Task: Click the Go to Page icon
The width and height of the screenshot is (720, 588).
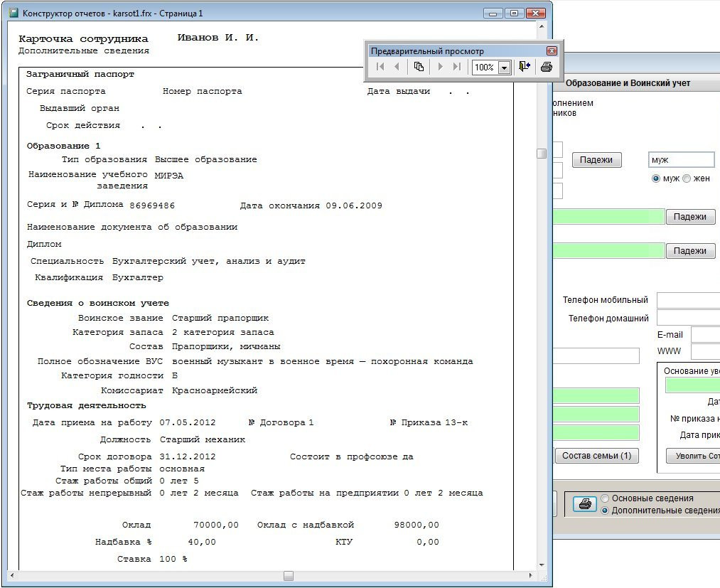Action: point(419,67)
